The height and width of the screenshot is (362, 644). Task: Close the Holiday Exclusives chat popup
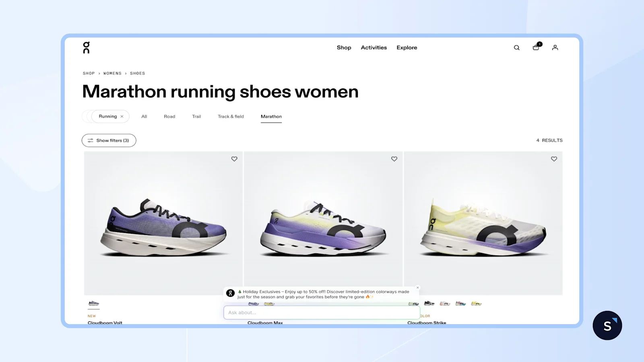[x=418, y=288]
